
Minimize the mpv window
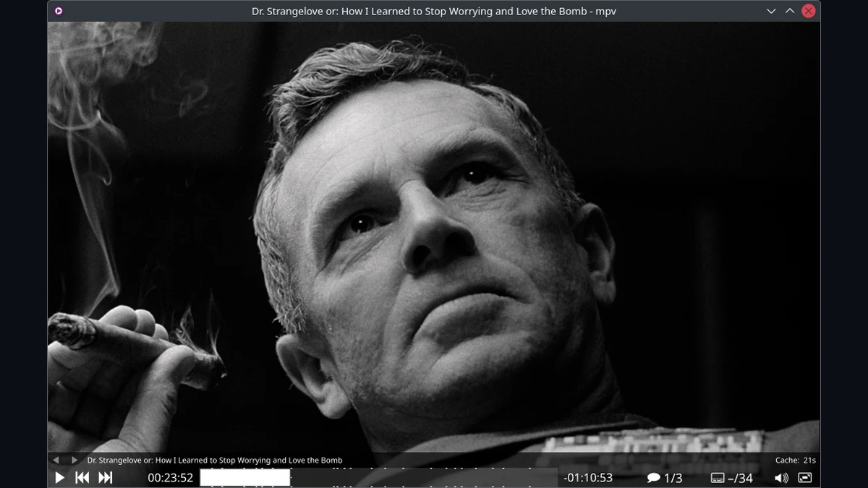(x=771, y=11)
